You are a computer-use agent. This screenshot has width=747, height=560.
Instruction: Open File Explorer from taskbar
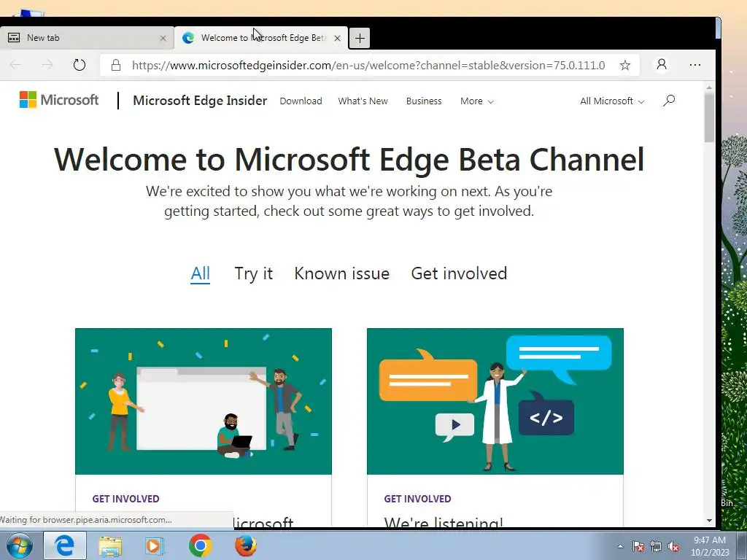pos(110,545)
